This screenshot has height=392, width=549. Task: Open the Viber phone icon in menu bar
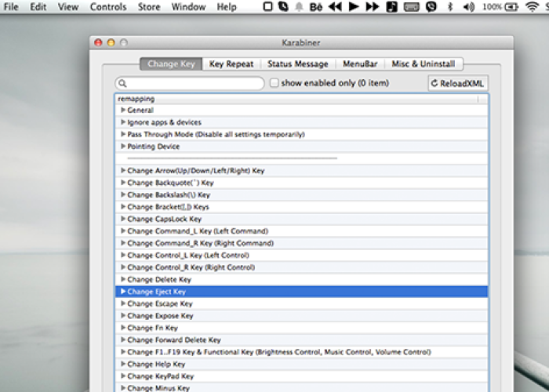[x=431, y=6]
